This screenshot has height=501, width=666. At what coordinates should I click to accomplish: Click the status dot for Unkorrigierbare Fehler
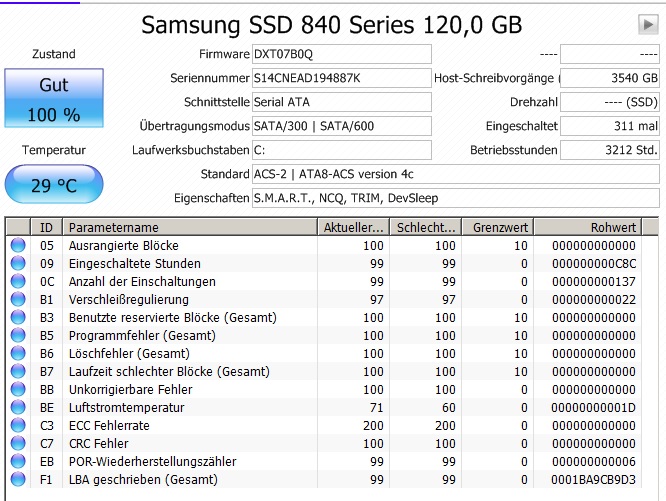point(18,389)
